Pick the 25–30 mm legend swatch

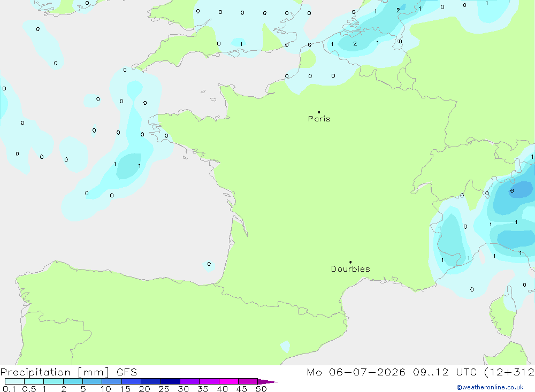pos(170,381)
